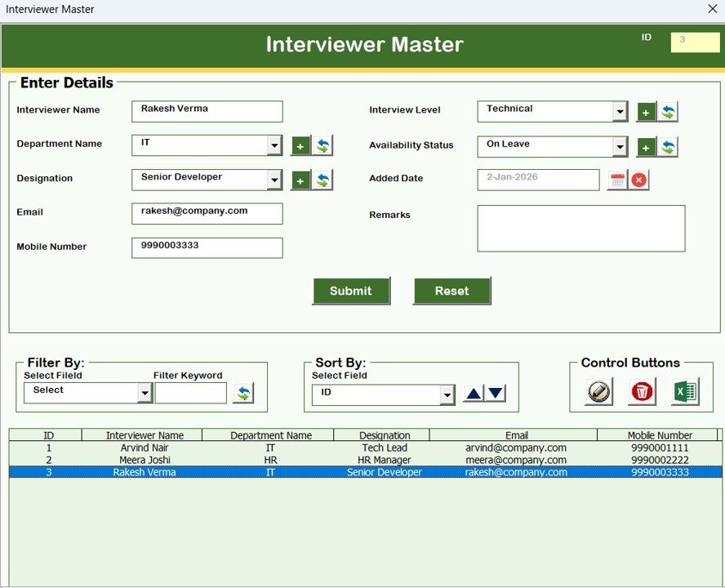Click the Submit button
The width and height of the screenshot is (725, 588).
(x=350, y=291)
